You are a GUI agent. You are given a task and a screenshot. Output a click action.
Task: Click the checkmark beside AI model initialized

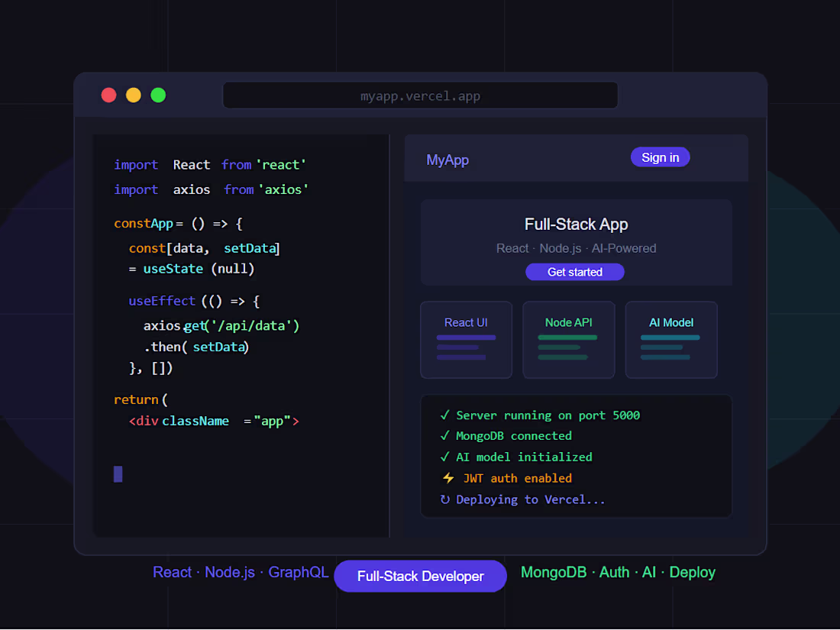[x=444, y=457]
